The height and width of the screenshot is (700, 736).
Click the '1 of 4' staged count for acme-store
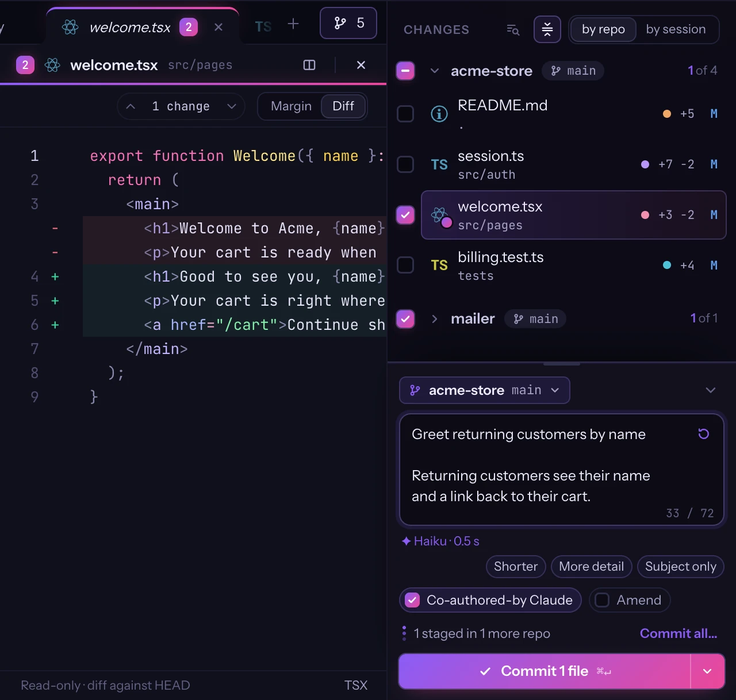coord(702,71)
